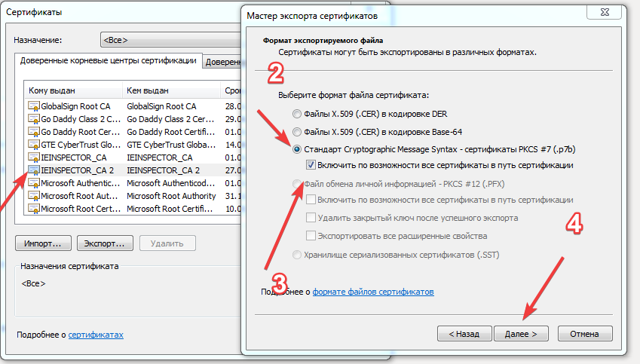Click the Microsoft Root Cert… certificate icon
Viewport: 640px width, 364px height.
[33, 209]
